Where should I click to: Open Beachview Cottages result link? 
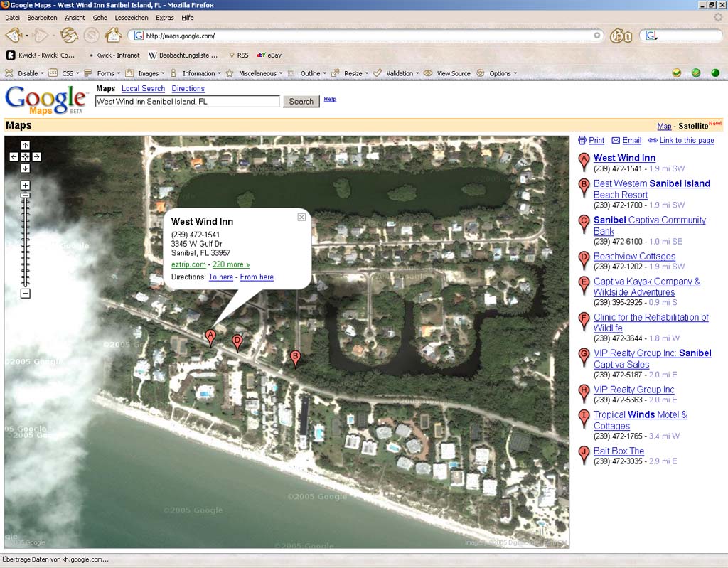tap(634, 257)
